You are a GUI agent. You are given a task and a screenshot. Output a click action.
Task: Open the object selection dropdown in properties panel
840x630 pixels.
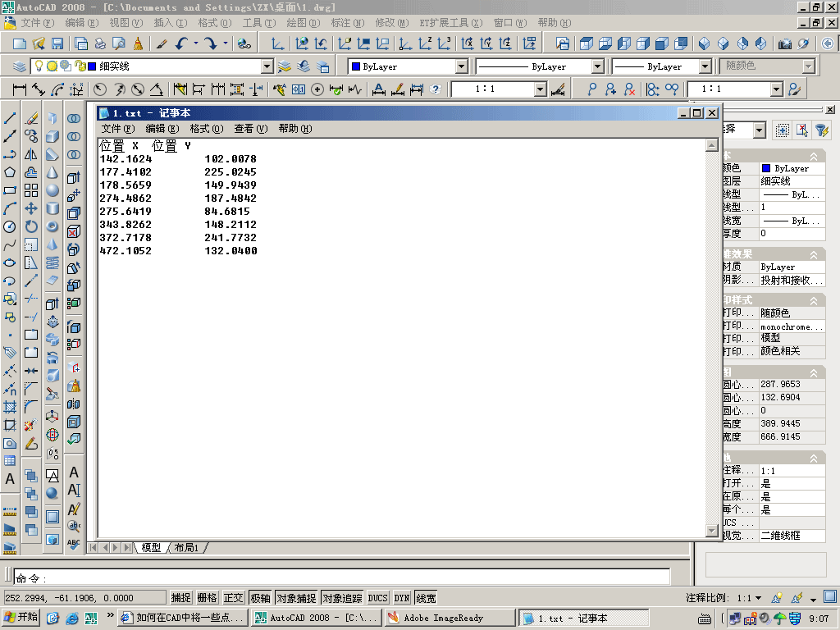point(759,130)
